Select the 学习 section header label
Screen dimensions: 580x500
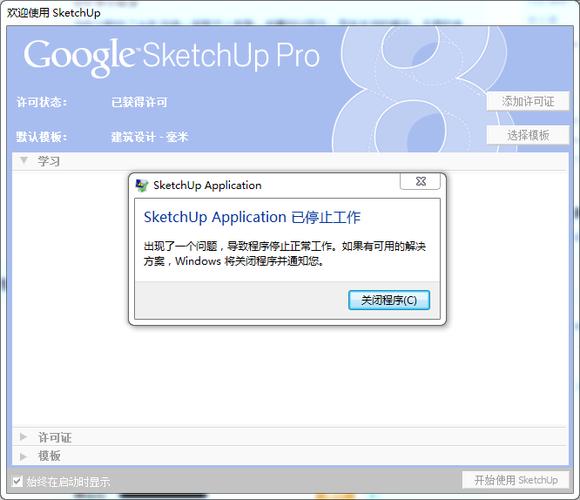pos(48,161)
